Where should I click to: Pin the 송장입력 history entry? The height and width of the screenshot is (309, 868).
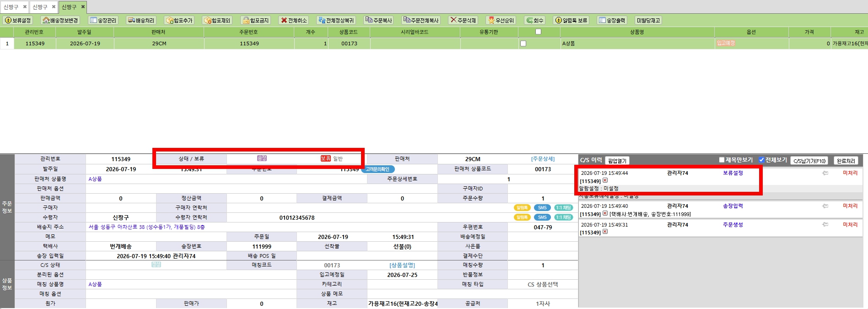[825, 206]
